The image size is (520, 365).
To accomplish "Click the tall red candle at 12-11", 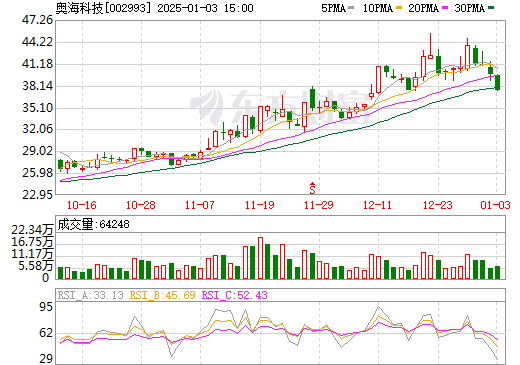I will click(378, 80).
